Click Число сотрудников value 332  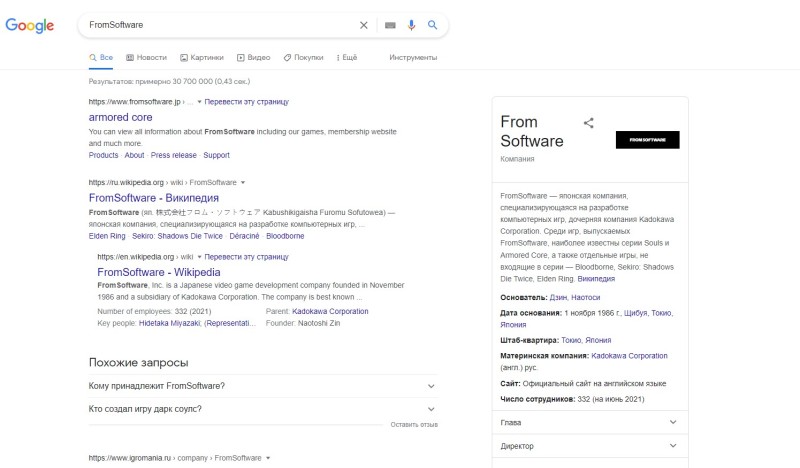(611, 399)
